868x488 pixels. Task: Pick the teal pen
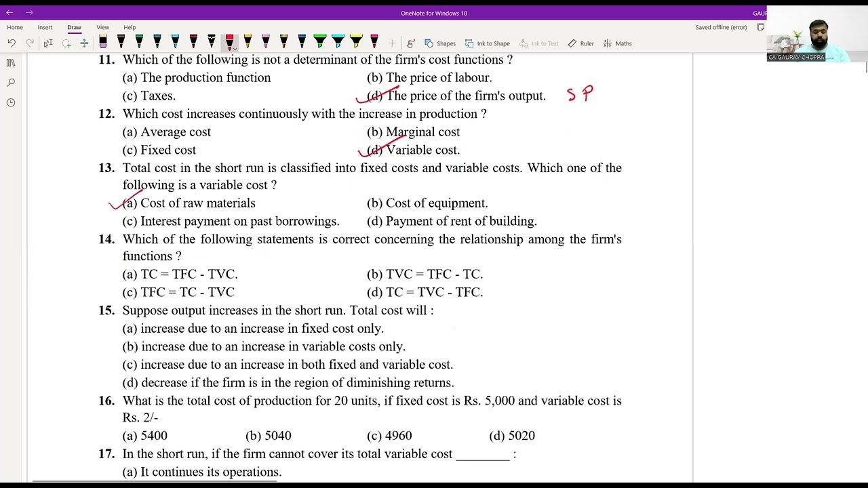[157, 43]
